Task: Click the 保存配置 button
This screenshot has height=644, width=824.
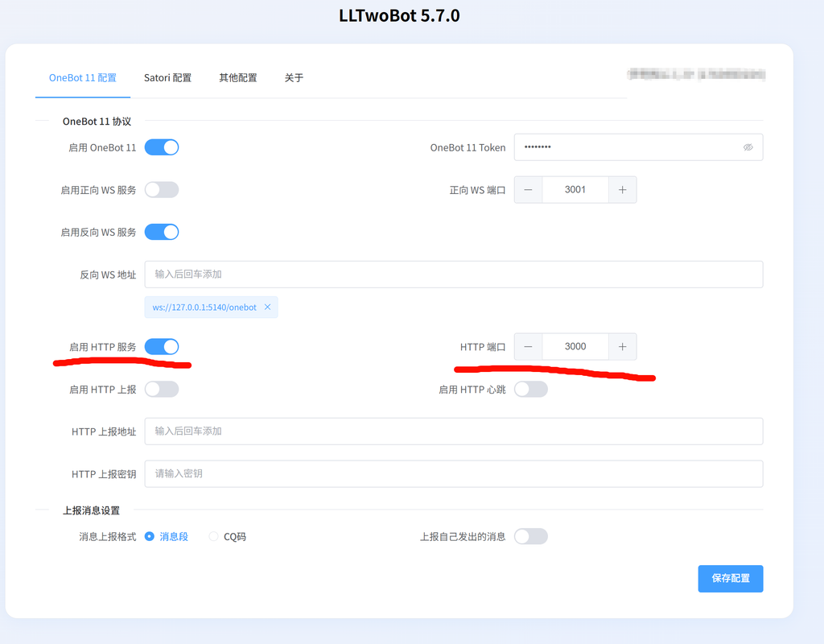Action: (x=730, y=578)
